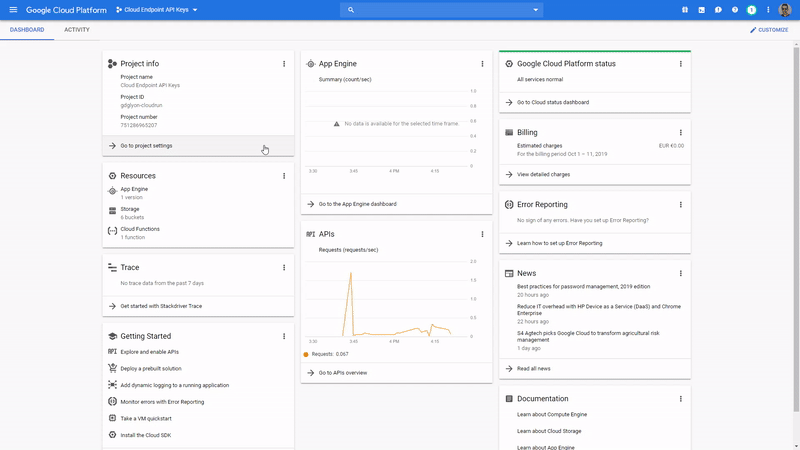800x450 pixels.
Task: Expand the search bar dropdown arrow
Action: tap(535, 10)
